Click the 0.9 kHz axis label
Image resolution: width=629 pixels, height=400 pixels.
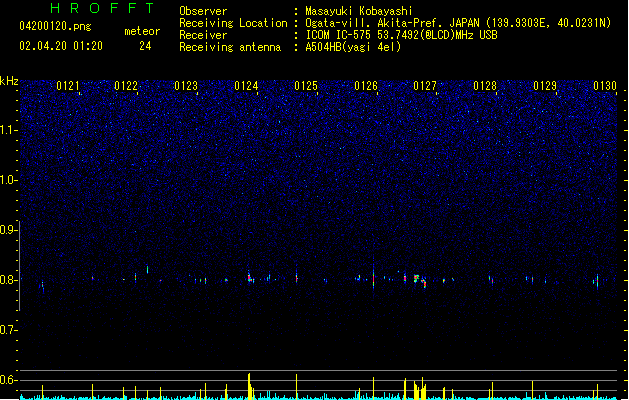8,230
